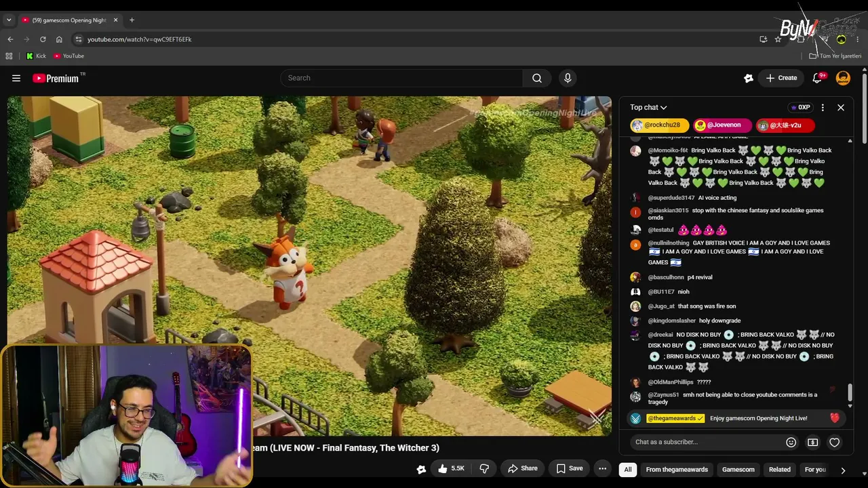
Task: Close the gamescom Opening Night tab
Action: click(115, 20)
